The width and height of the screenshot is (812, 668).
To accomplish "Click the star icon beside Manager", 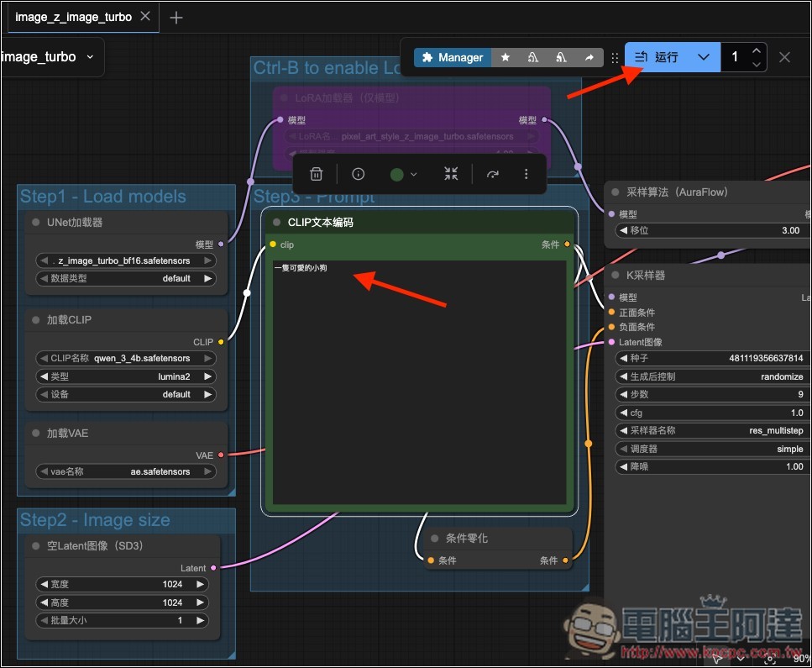I will [x=505, y=57].
